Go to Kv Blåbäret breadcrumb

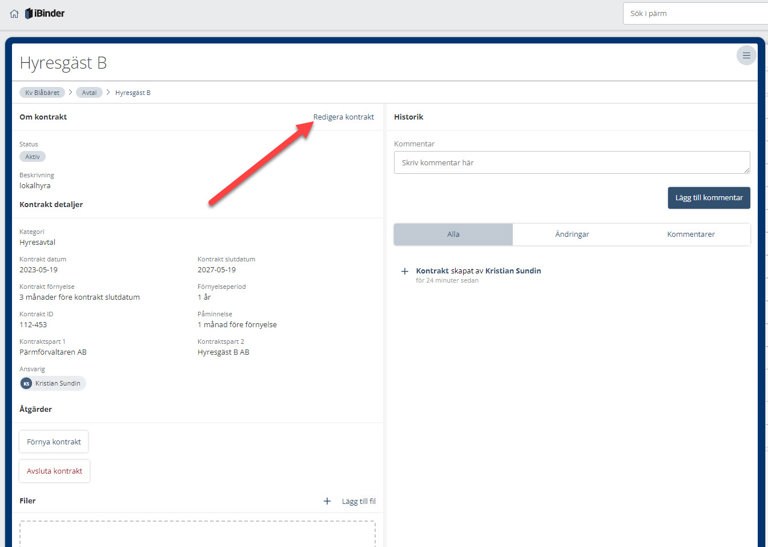42,93
